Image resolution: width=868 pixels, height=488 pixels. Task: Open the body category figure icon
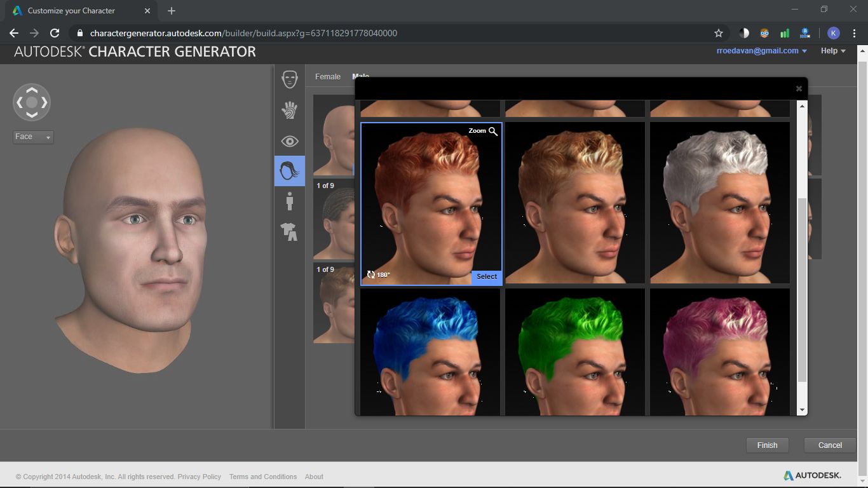coord(290,201)
